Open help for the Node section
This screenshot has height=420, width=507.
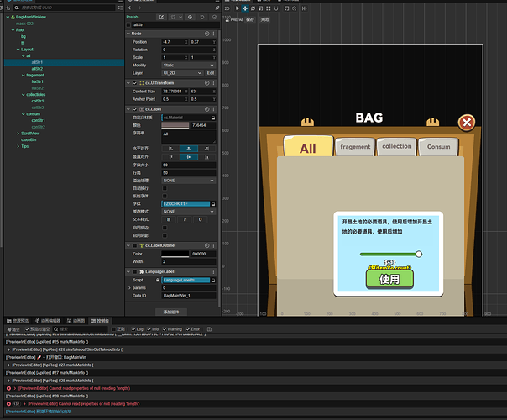tap(207, 34)
